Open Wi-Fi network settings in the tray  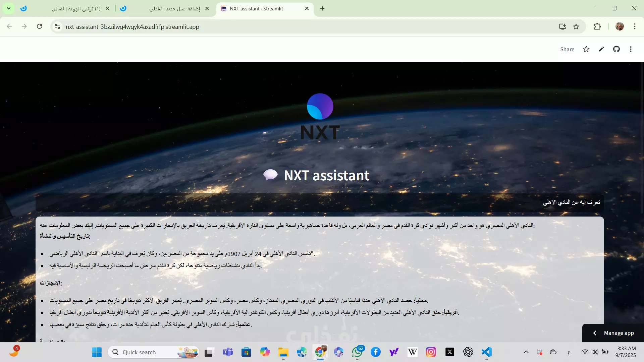pos(585,352)
